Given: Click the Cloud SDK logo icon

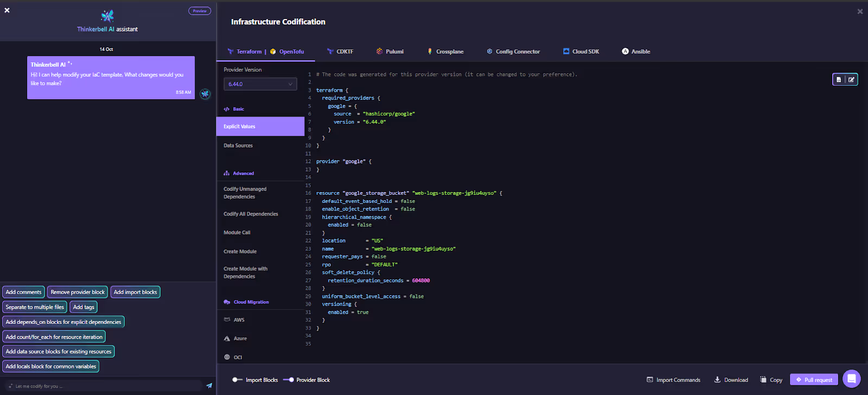Looking at the screenshot, I should pos(566,52).
